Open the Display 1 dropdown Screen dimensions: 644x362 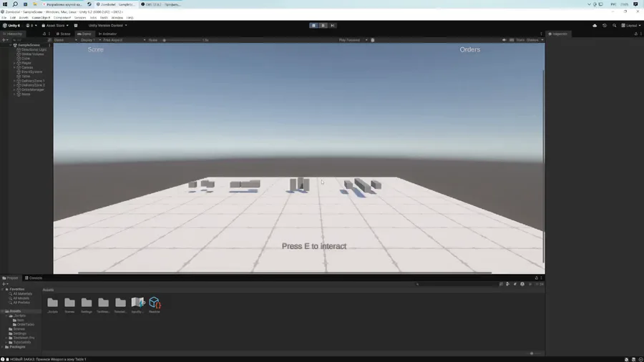click(x=91, y=40)
